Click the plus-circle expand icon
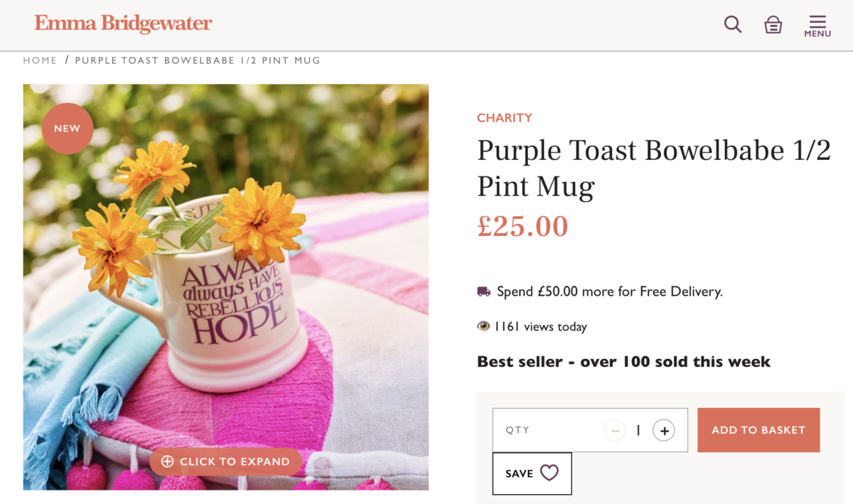This screenshot has width=853, height=504. click(168, 461)
